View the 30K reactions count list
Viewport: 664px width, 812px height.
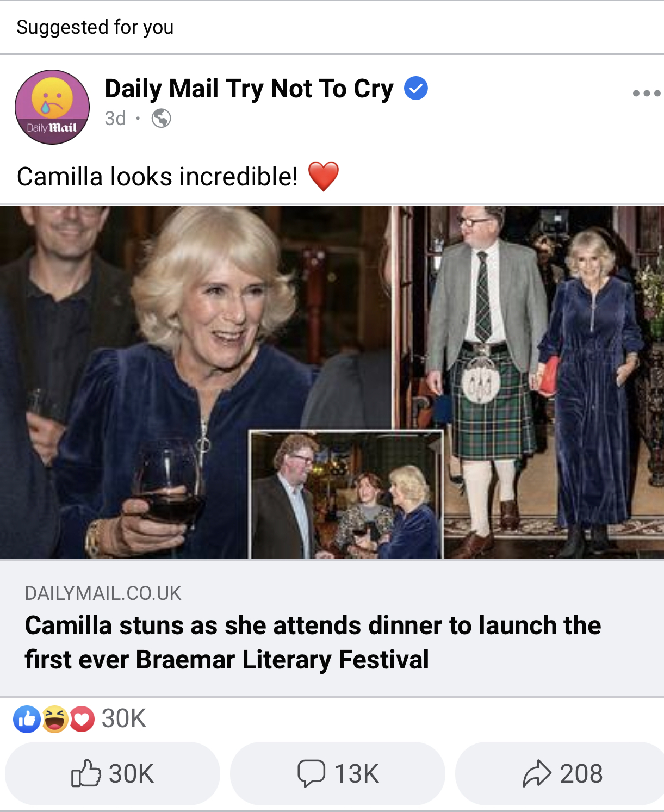click(x=124, y=719)
